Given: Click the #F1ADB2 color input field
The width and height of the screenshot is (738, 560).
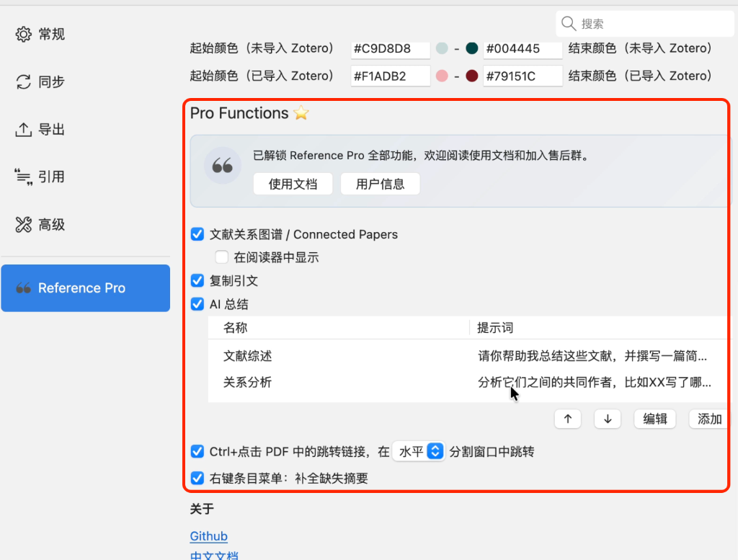Looking at the screenshot, I should 390,76.
